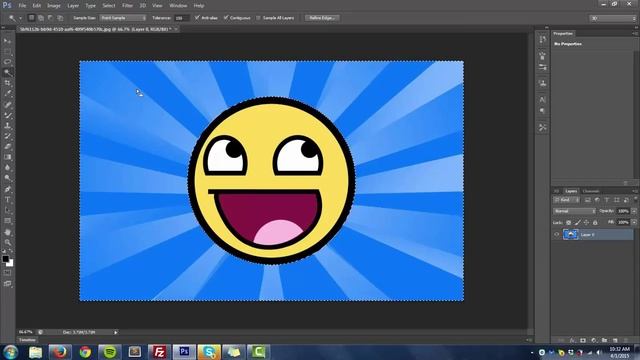Select the Rectangle shape tool

pos(7,221)
